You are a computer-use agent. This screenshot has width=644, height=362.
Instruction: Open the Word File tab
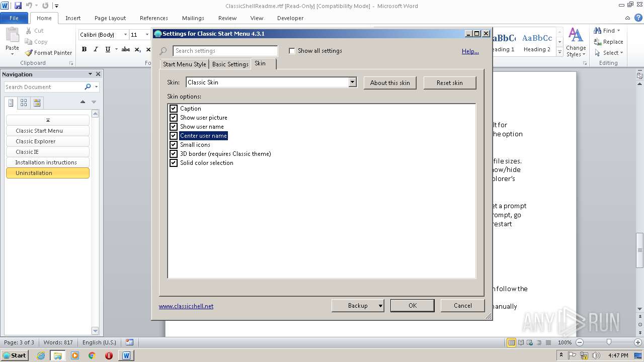pyautogui.click(x=14, y=18)
